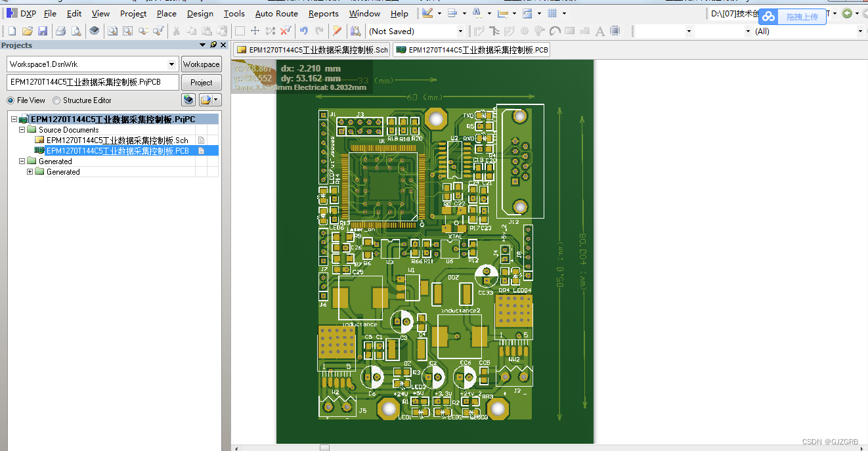Select the Move Selection crosshair tool
Image resolution: width=868 pixels, height=451 pixels.
click(255, 31)
